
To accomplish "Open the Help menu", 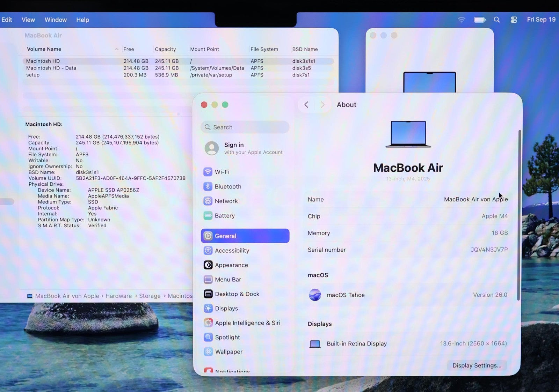I will point(82,20).
